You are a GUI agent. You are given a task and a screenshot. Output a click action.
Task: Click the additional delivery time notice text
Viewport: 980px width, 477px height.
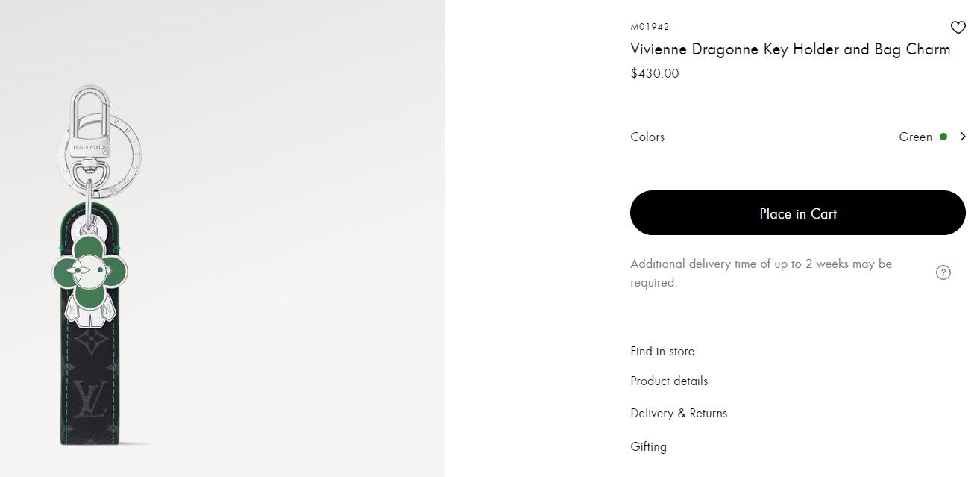[761, 272]
